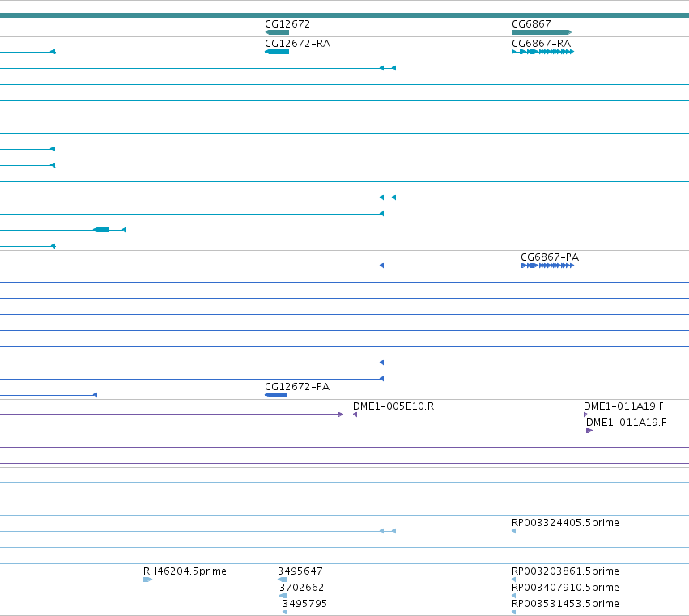Click the RP003324405.5prime label

tap(565, 522)
